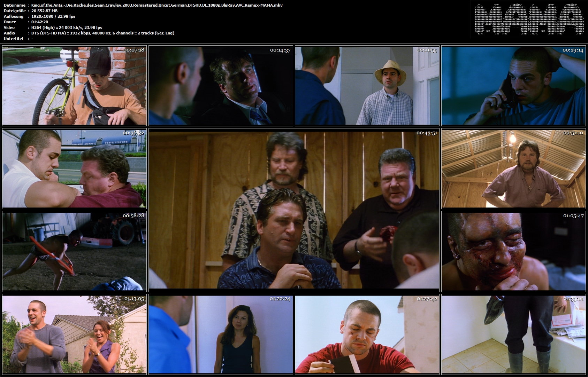Click the Untertitel label
Viewport: 588px width, 377px height.
(13, 39)
